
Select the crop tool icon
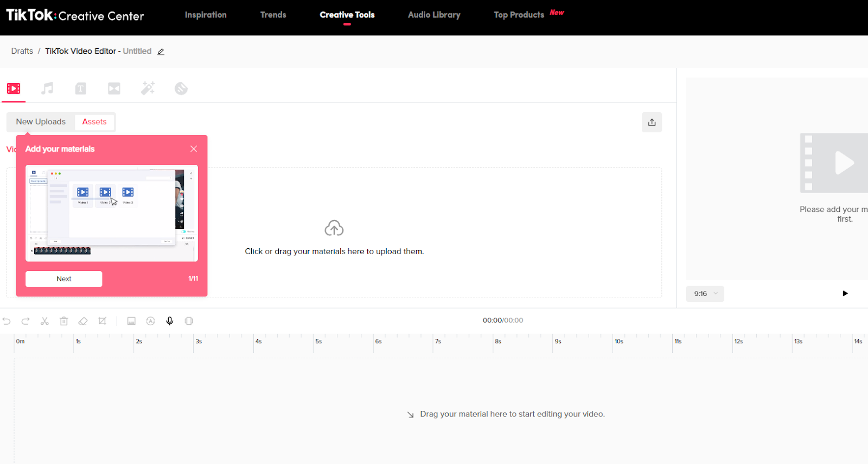(103, 321)
